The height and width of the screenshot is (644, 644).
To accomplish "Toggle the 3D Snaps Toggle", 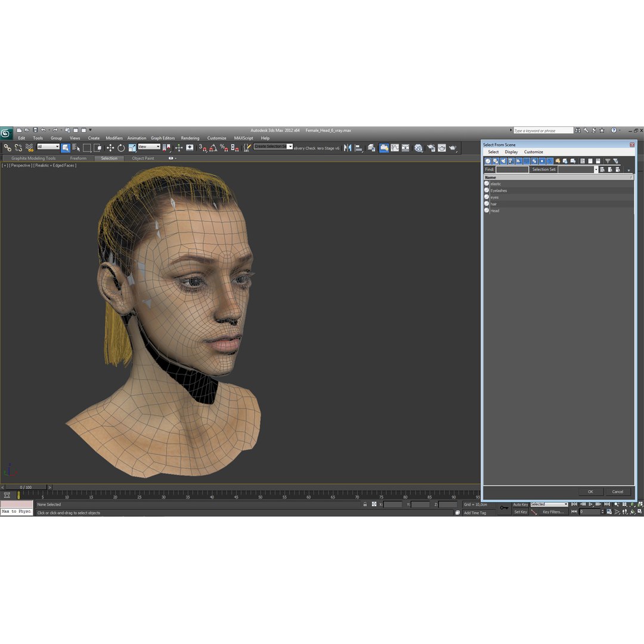I will pyautogui.click(x=203, y=148).
